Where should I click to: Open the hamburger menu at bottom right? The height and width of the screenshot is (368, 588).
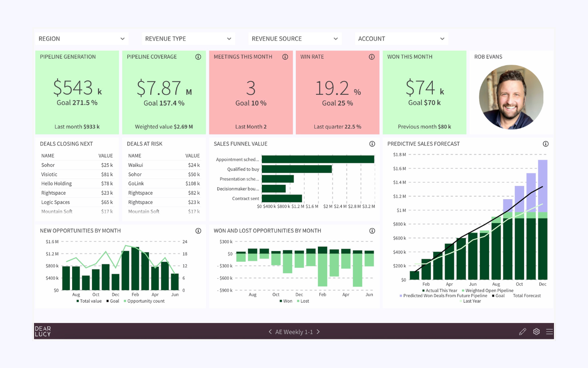(549, 331)
